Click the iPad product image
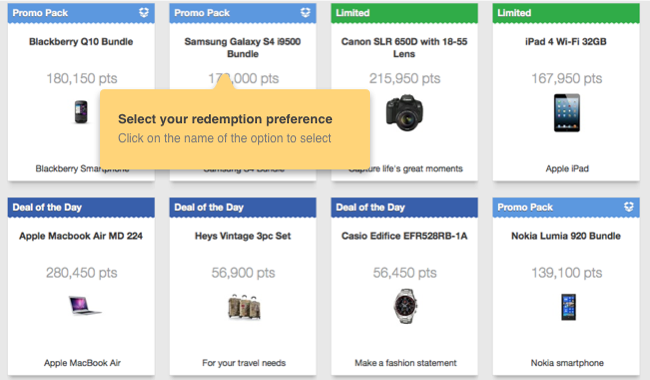 567,113
